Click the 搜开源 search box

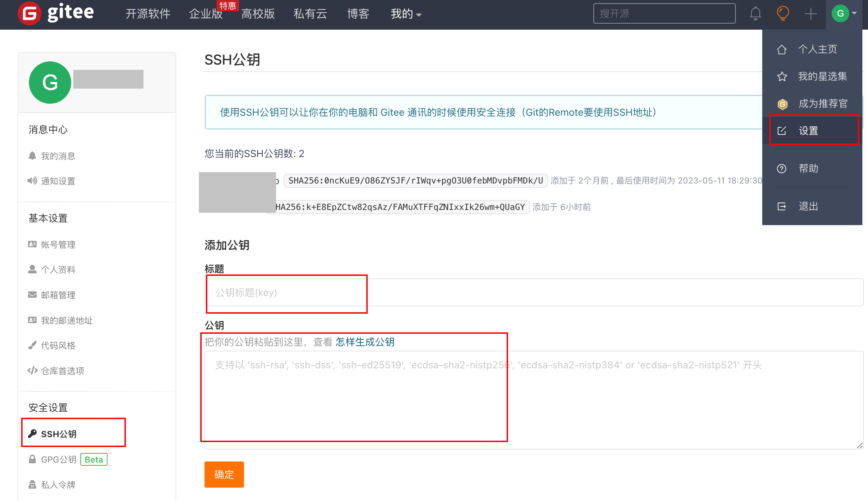tap(664, 14)
